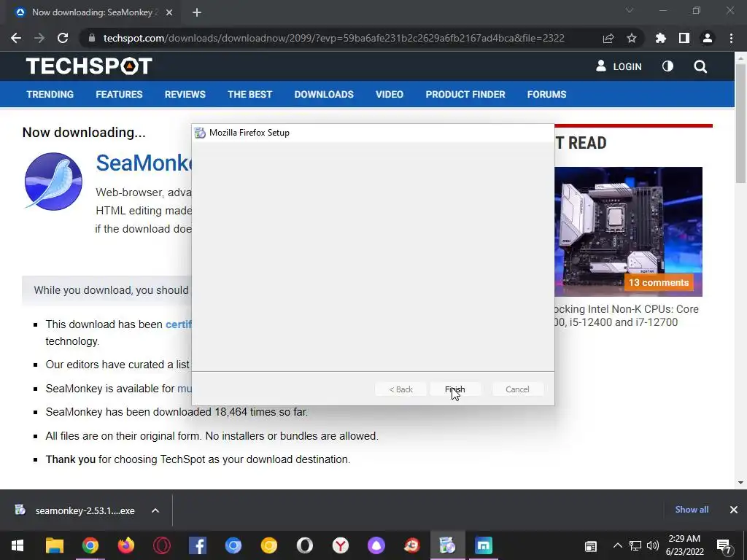Click Cancel in the setup dialog
The image size is (747, 560).
pyautogui.click(x=517, y=389)
